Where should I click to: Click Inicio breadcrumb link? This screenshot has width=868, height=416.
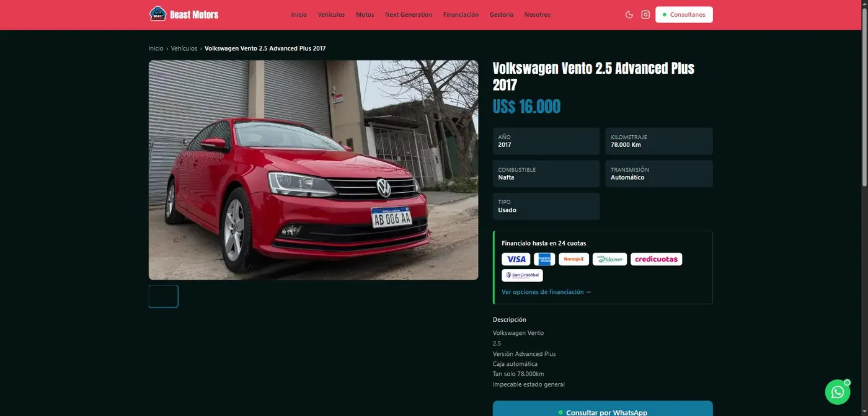(x=156, y=48)
